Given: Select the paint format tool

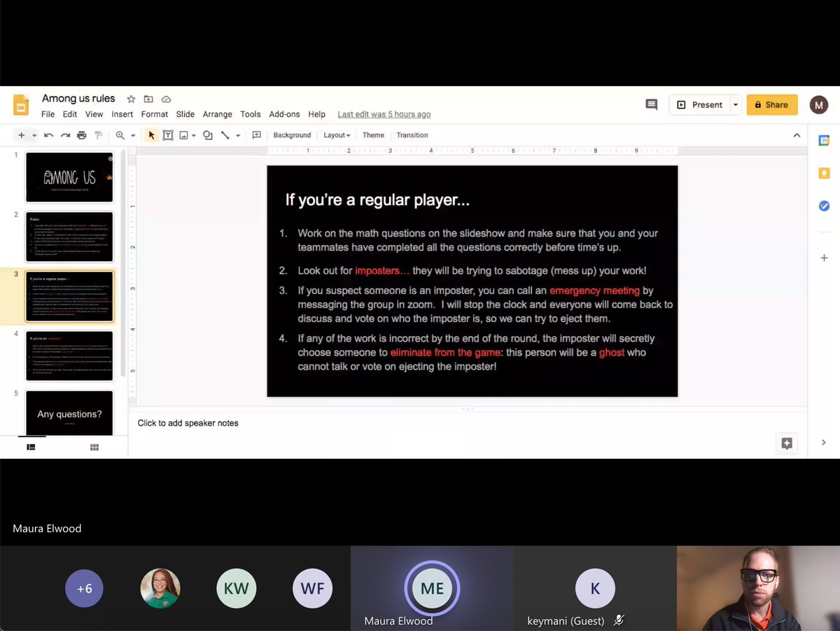Looking at the screenshot, I should click(x=98, y=135).
